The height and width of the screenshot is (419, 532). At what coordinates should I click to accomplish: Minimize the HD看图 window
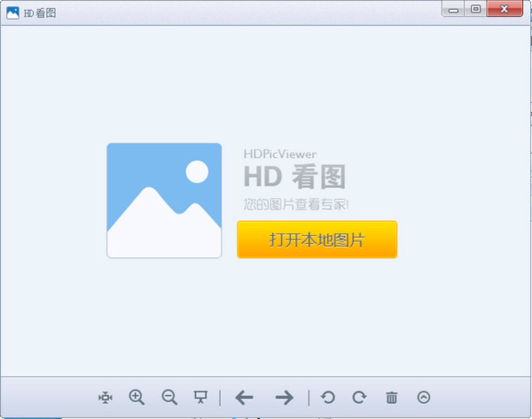coord(453,8)
